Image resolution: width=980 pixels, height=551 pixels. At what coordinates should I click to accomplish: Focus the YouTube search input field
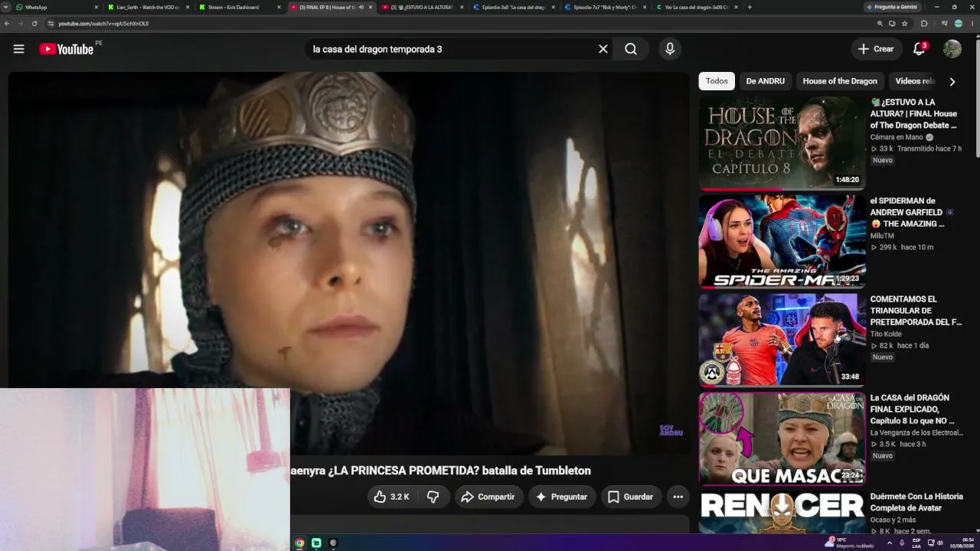coord(452,49)
